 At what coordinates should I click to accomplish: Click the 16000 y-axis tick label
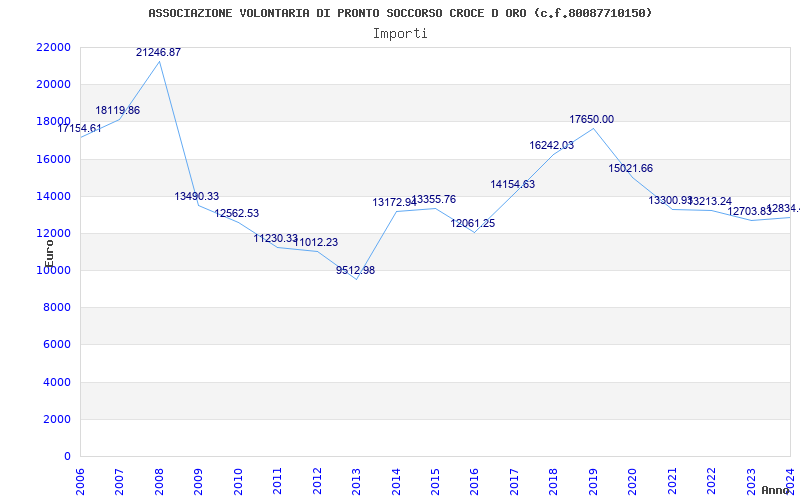tap(53, 159)
